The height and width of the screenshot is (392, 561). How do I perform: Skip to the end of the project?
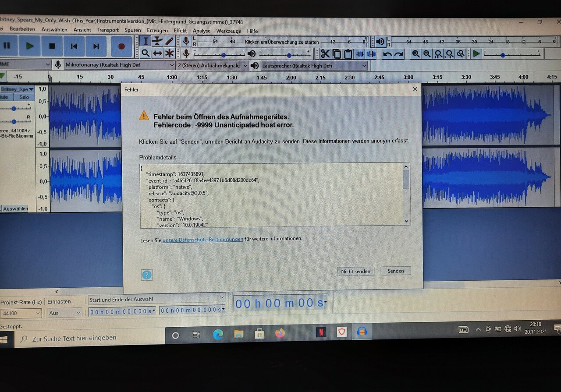pyautogui.click(x=96, y=46)
